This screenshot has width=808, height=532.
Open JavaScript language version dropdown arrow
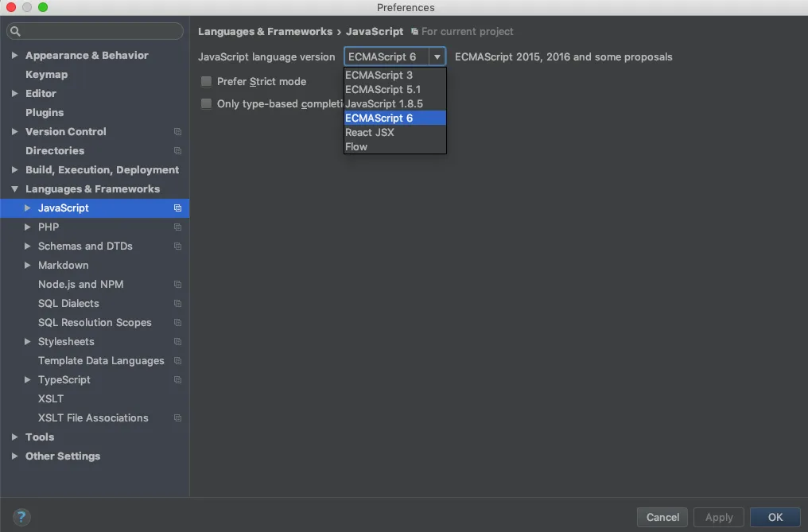click(437, 57)
